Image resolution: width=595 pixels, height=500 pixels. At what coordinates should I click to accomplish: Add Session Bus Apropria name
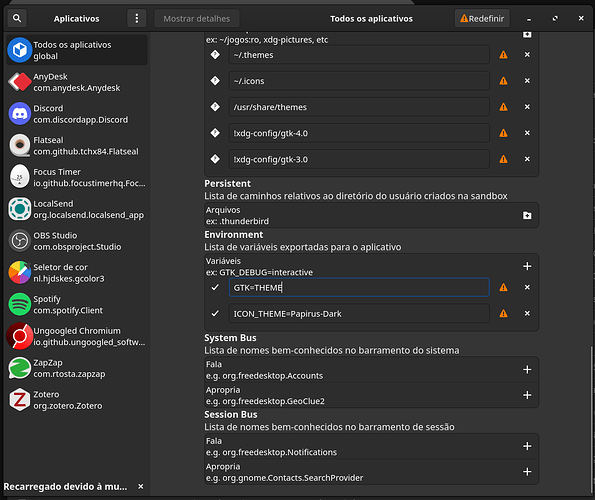(x=527, y=472)
